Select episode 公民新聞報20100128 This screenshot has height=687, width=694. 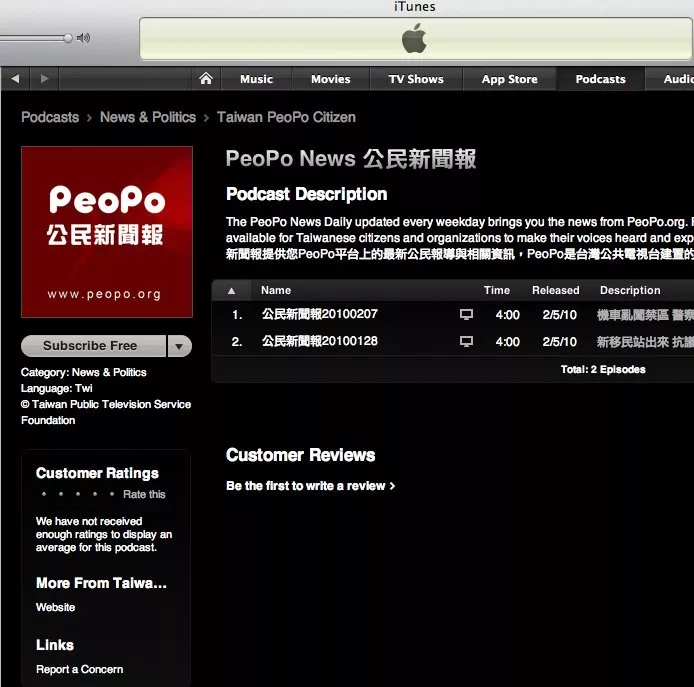tap(320, 341)
